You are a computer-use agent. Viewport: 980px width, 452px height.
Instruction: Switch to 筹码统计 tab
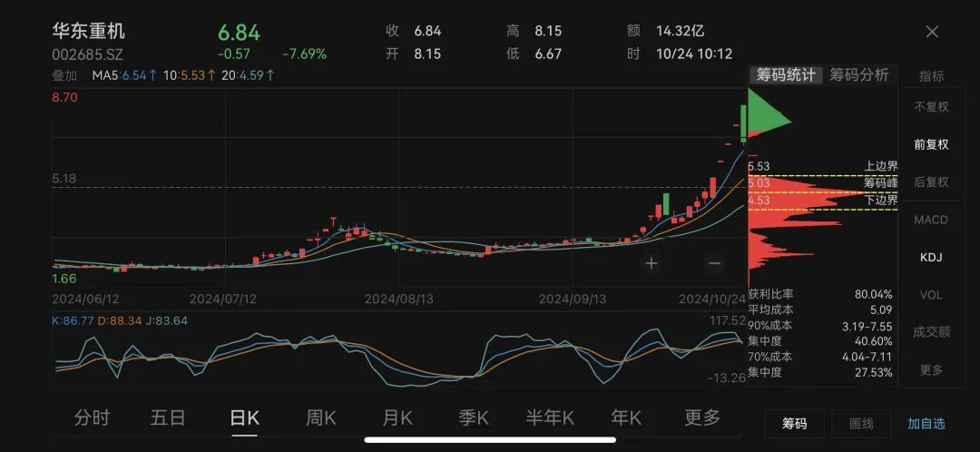[x=786, y=75]
